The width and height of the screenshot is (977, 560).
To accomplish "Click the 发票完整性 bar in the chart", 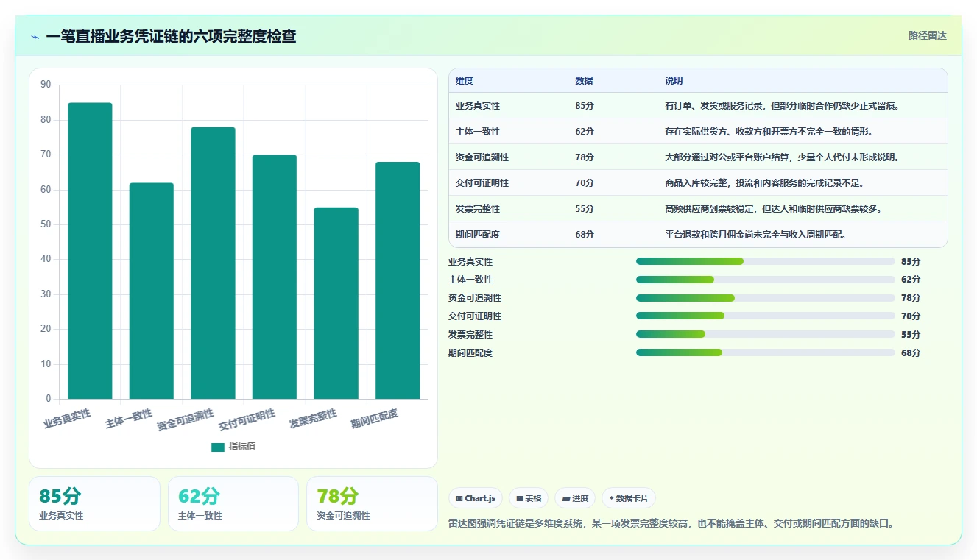I will (x=336, y=303).
